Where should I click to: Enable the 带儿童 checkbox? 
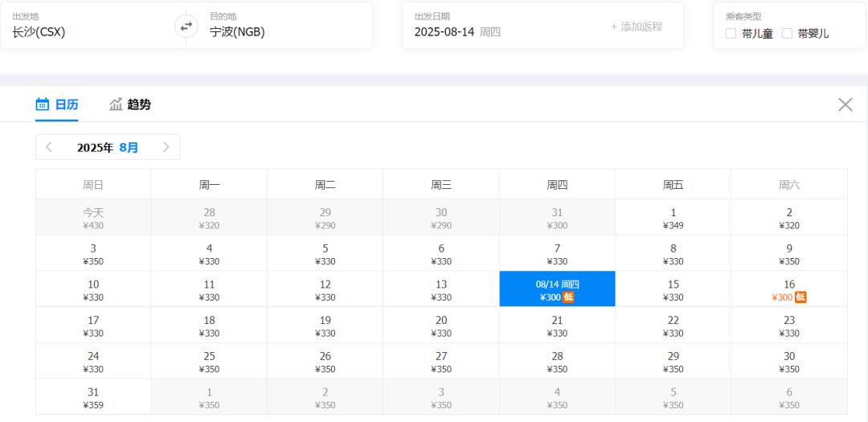731,33
